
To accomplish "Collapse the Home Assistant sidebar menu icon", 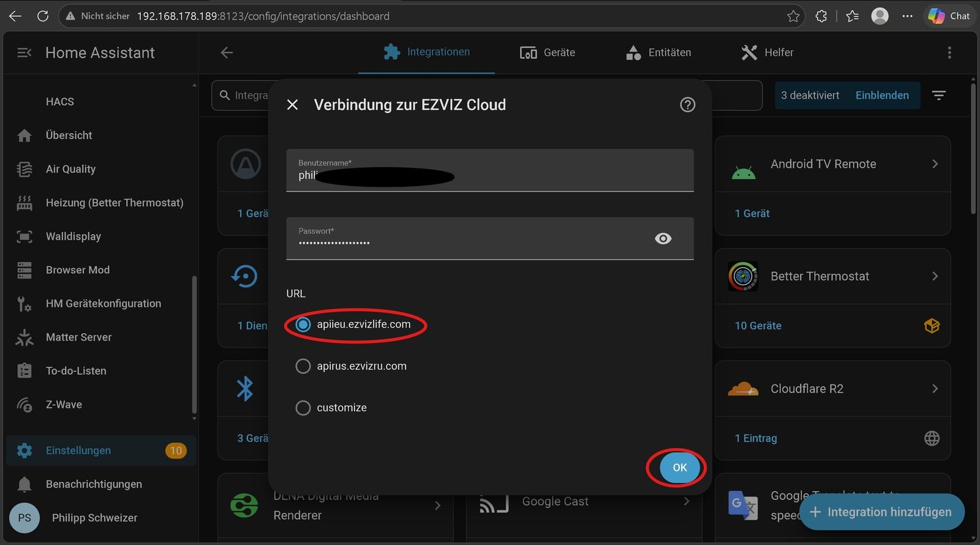I will coord(24,53).
